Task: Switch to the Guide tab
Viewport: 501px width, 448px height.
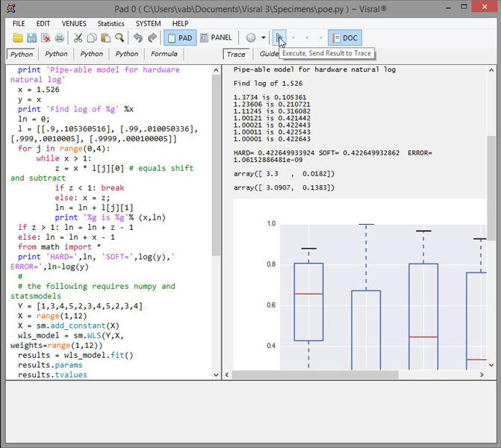Action: (268, 54)
